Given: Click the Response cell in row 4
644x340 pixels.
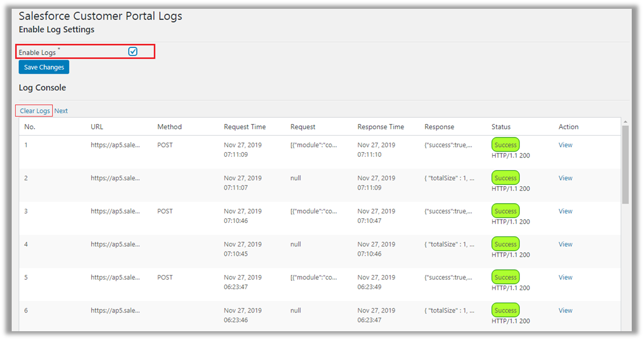Looking at the screenshot, I should pos(449,244).
